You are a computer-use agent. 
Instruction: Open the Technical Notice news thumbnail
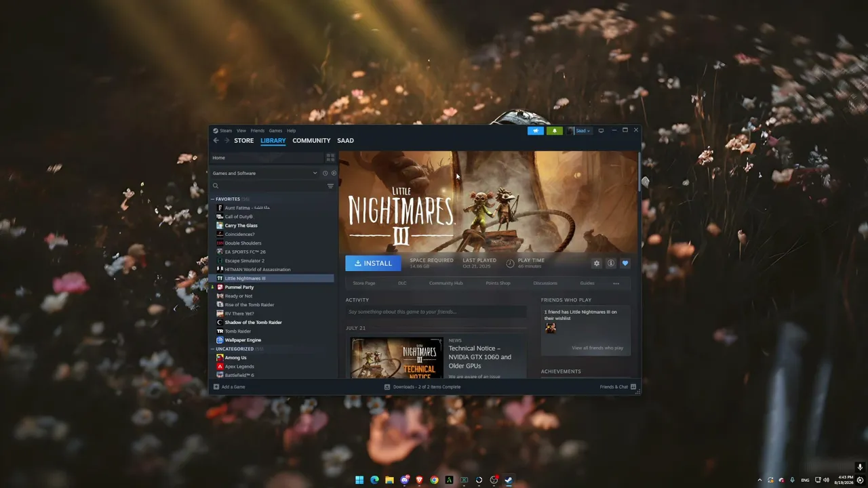point(397,359)
